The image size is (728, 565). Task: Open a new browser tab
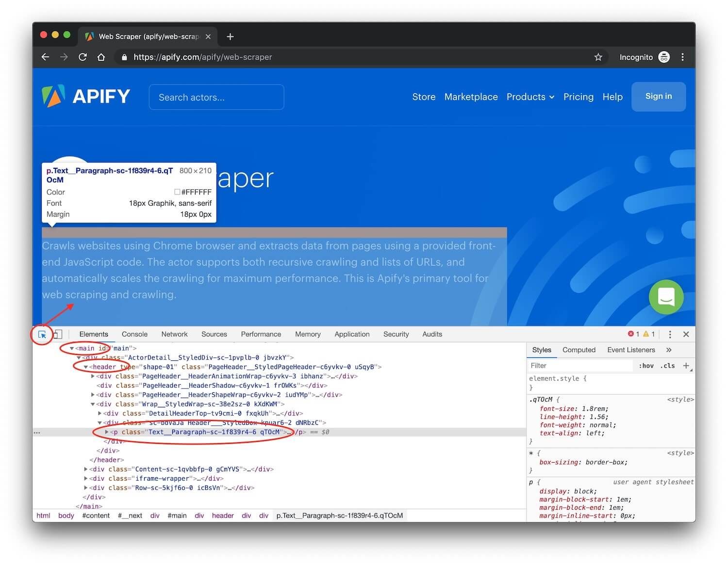point(230,36)
